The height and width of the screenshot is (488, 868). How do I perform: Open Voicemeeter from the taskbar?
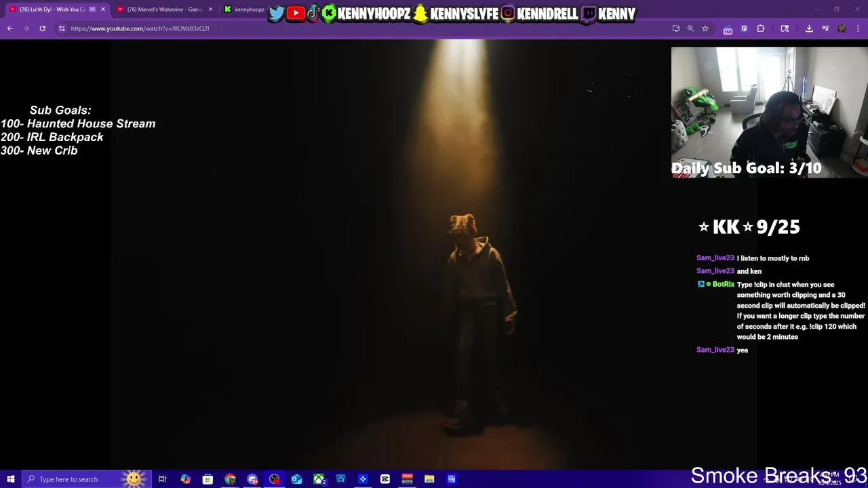point(407,479)
